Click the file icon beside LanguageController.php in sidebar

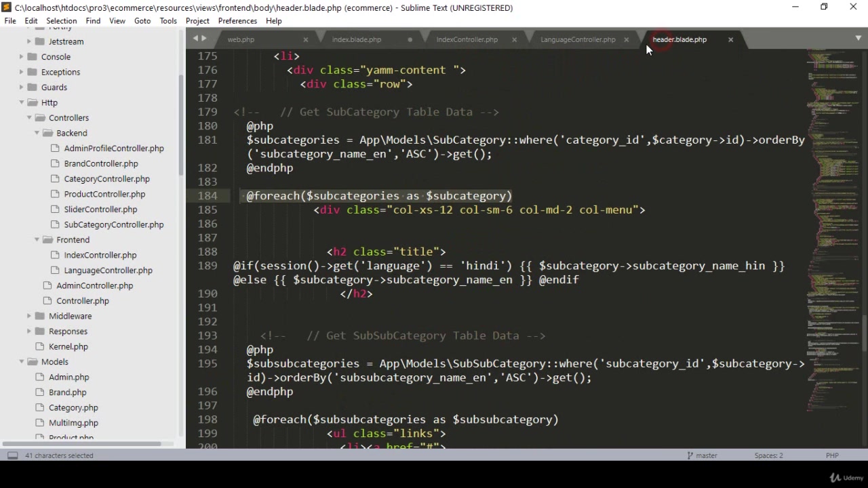(55, 270)
